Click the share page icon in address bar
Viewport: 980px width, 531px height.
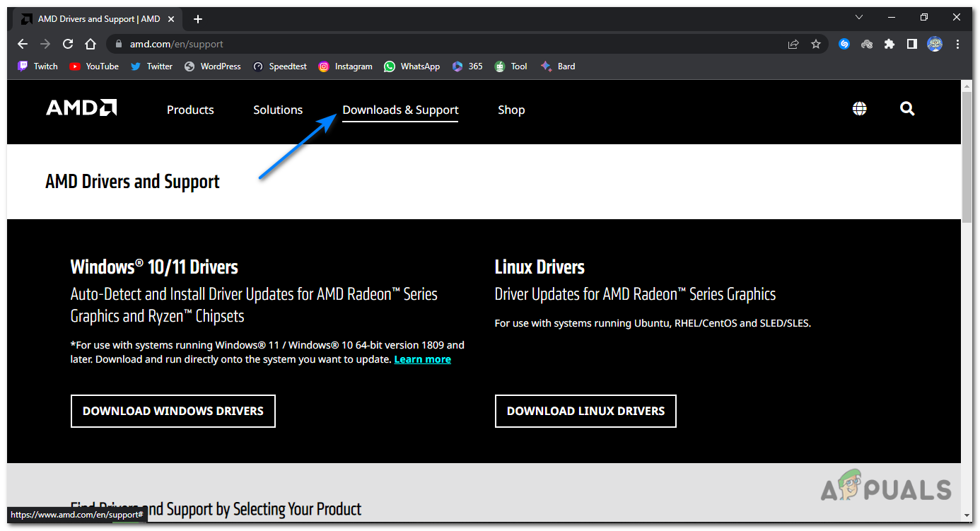click(x=793, y=44)
